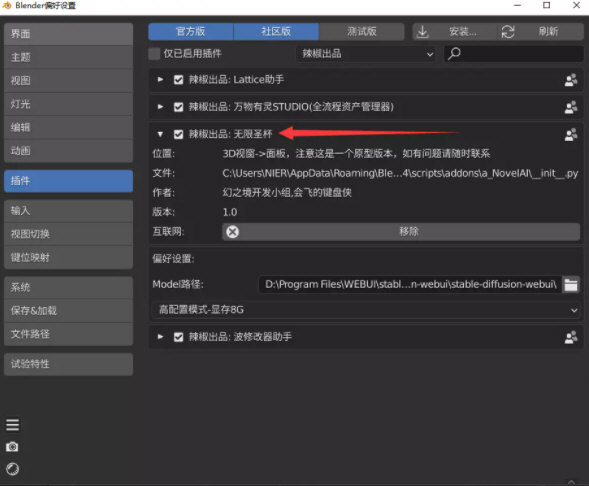Open folder browser for Model路径
The width and height of the screenshot is (589, 486).
tap(571, 284)
